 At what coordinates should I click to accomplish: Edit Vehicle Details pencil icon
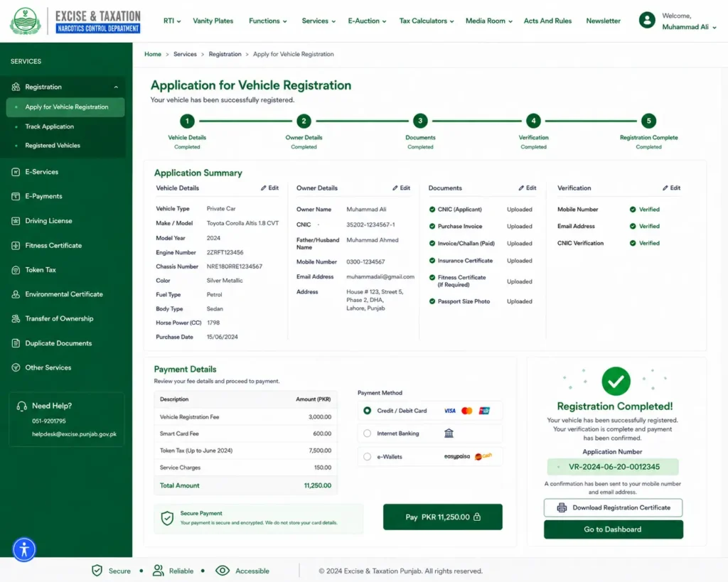click(264, 188)
